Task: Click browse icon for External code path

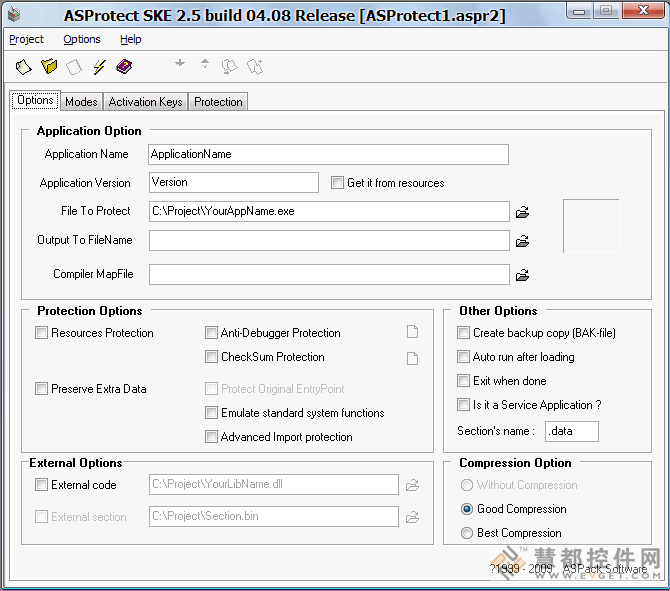Action: tap(412, 485)
